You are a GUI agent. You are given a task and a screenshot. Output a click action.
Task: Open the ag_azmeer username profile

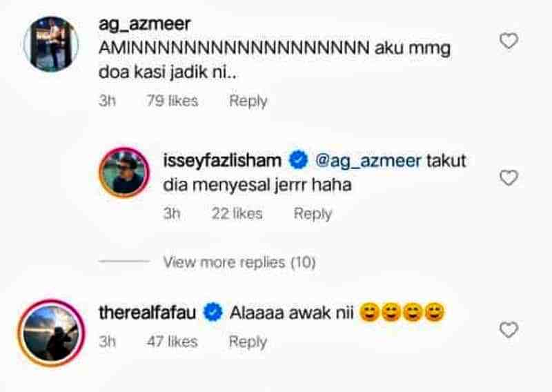(x=145, y=24)
